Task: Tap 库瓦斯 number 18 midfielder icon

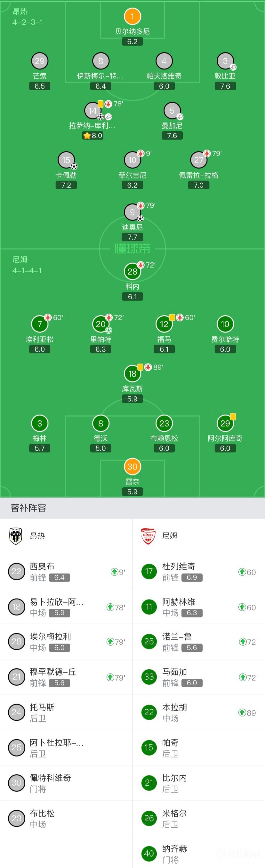Action: pos(132,373)
